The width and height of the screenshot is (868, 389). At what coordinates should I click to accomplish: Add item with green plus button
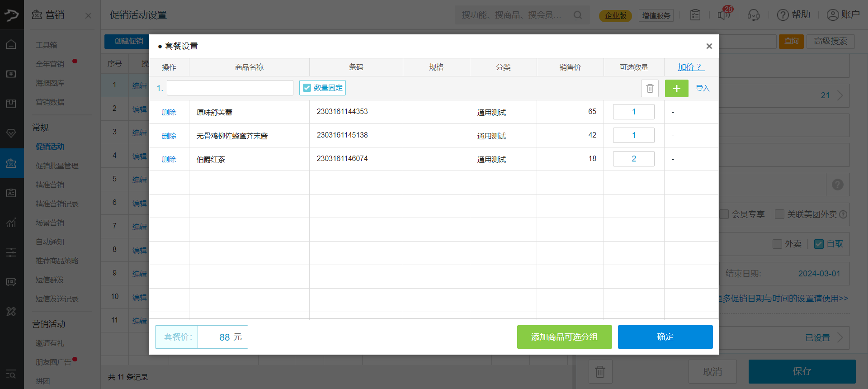point(676,88)
